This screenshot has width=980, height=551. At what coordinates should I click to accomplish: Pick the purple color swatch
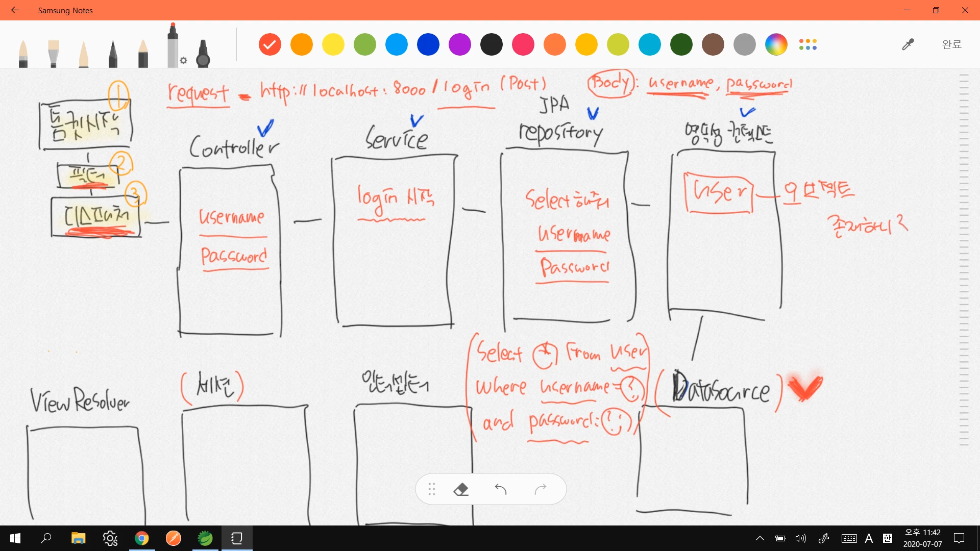459,44
